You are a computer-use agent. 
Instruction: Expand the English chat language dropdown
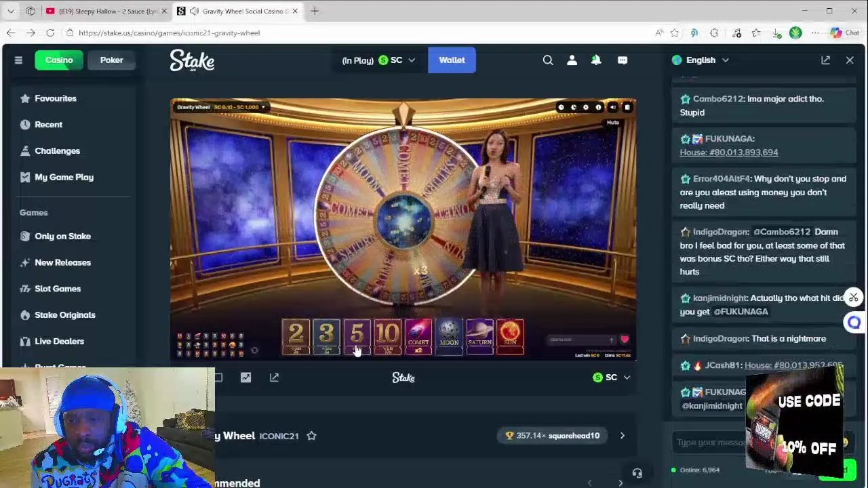tap(701, 60)
